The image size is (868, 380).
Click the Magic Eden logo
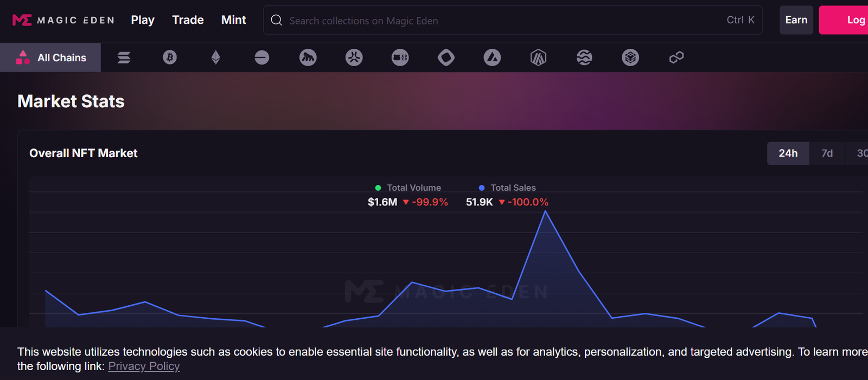point(63,20)
